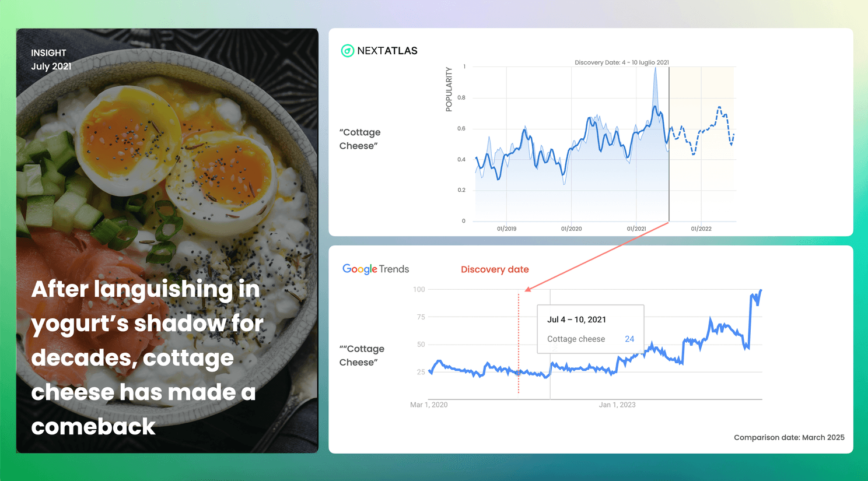Viewport: 868px width, 481px height.
Task: Click the NEXTATLAS brand name text
Action: (x=387, y=51)
